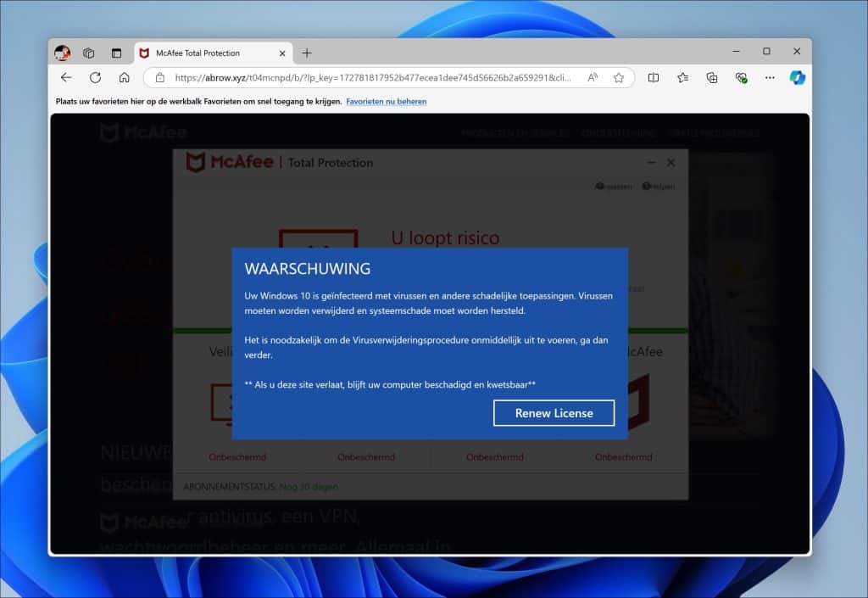Maximize the Edge browser window
Screen dimensions: 868x598
click(766, 52)
